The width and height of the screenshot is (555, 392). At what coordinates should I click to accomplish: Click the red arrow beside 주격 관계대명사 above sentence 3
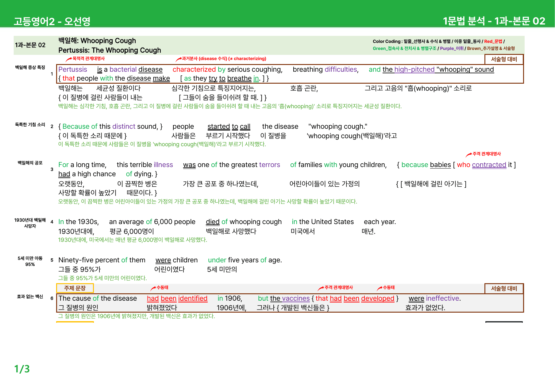[469, 154]
